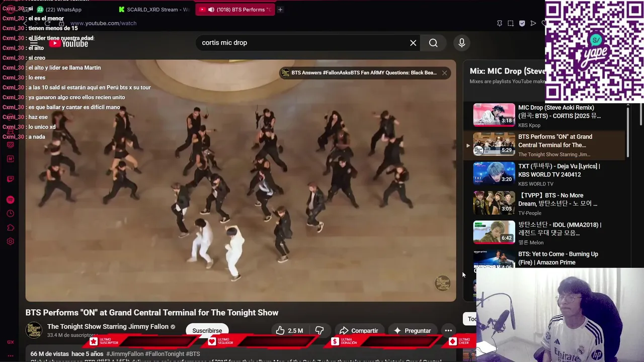Screen dimensions: 644x362
Task: Click the Suscribirse button
Action: (207, 330)
